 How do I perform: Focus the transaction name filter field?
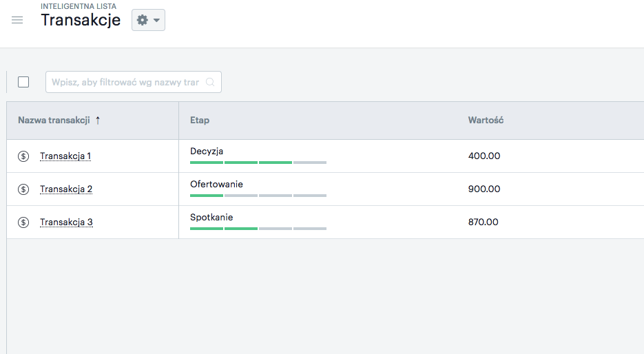click(134, 82)
